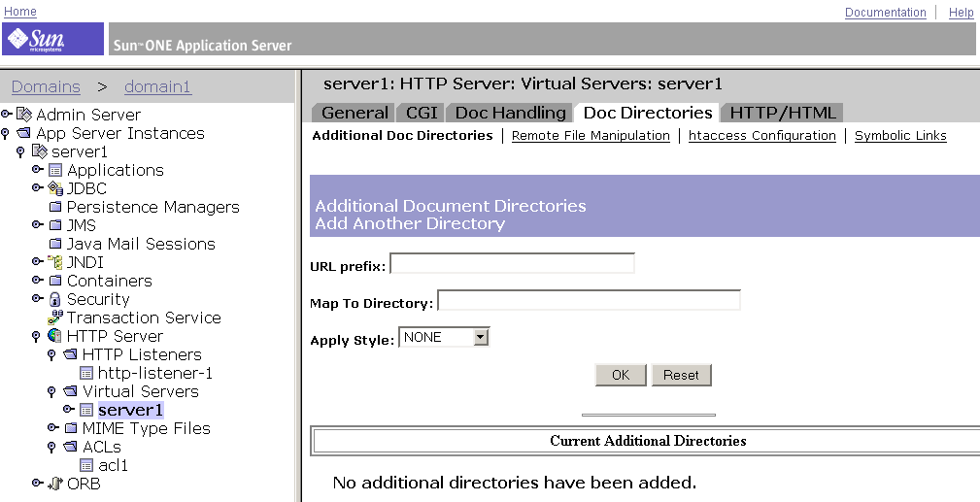Image resolution: width=980 pixels, height=502 pixels.
Task: Click the HTTP Server globe icon
Action: 55,336
